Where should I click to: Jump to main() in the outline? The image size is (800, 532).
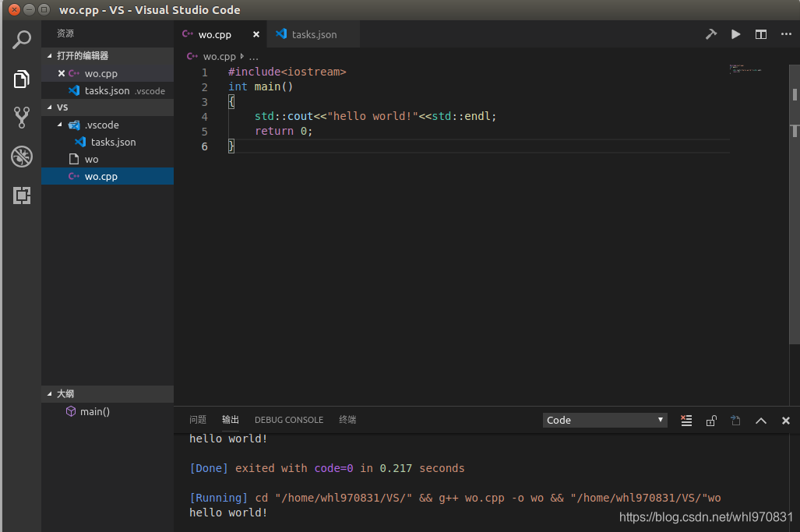coord(95,411)
